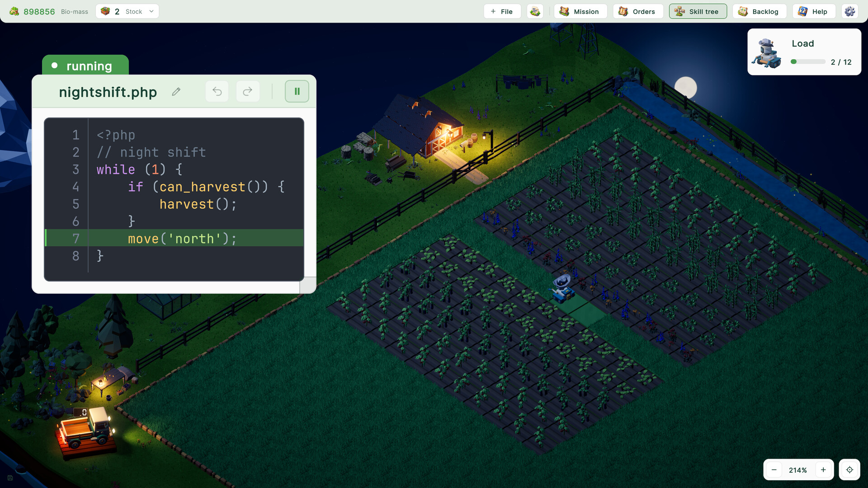Click the harvester robot in the field
Viewport: 868px width, 488px height.
tap(562, 288)
